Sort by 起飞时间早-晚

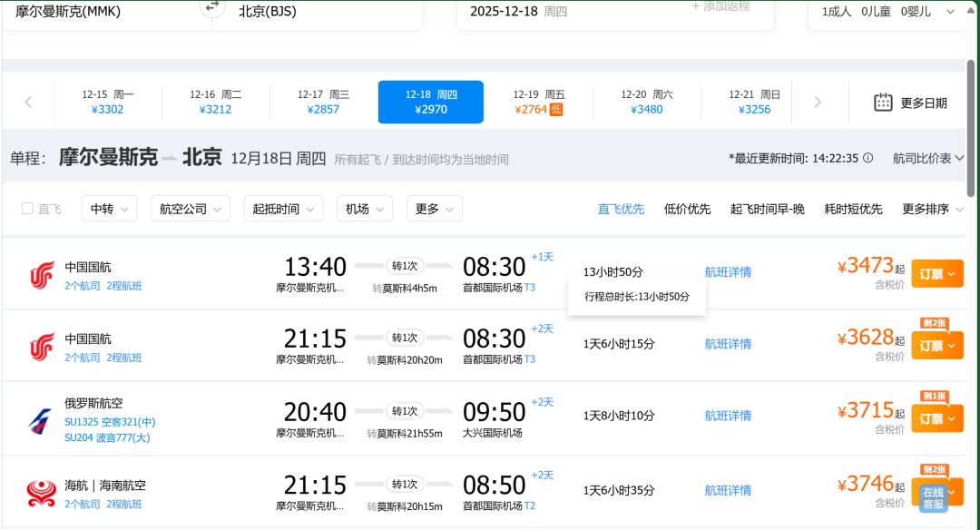point(768,209)
